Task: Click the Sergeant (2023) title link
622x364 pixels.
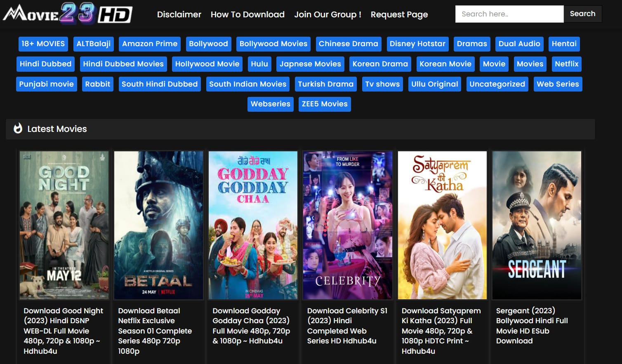Action: coord(532,326)
